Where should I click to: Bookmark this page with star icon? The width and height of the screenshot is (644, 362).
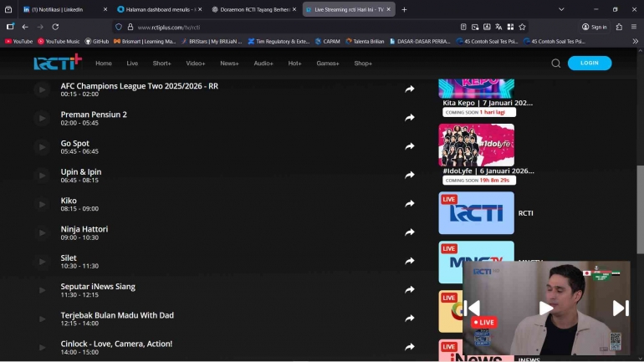pyautogui.click(x=522, y=27)
